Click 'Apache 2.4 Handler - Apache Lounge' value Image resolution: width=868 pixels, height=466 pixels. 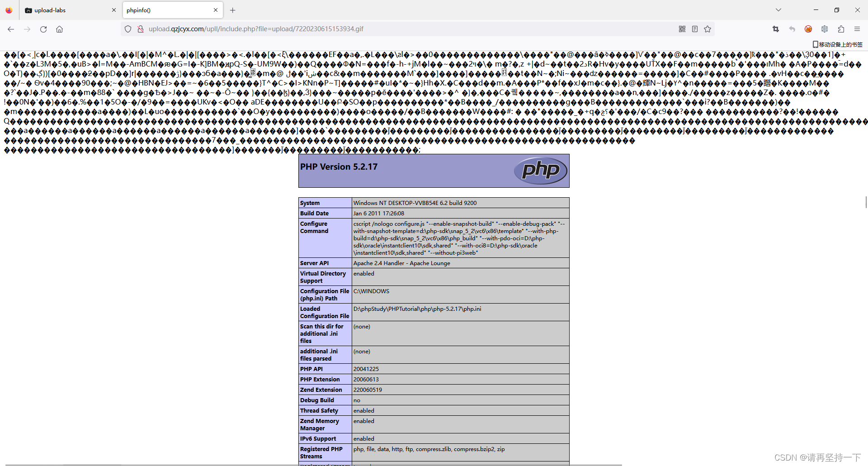point(402,263)
